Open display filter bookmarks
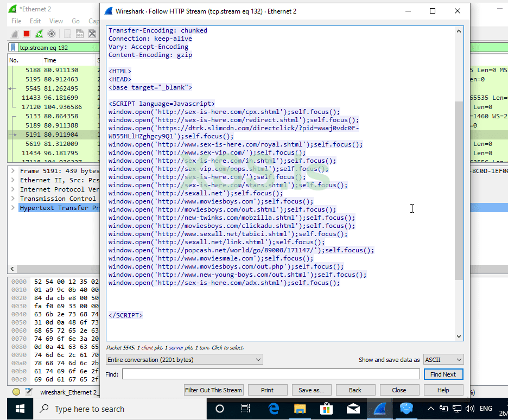The image size is (508, 420). pyautogui.click(x=14, y=48)
